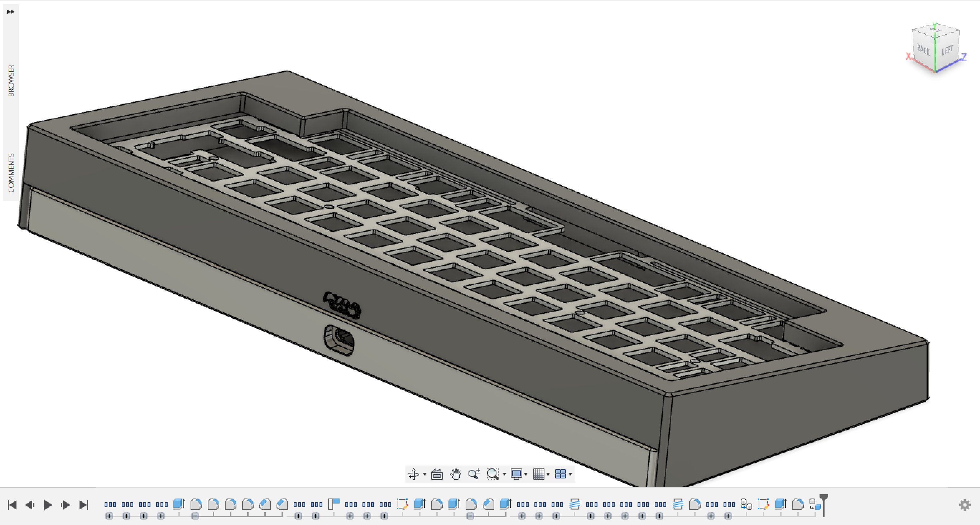The width and height of the screenshot is (980, 525).
Task: Select the Zoom magnifier tool
Action: pos(474,474)
